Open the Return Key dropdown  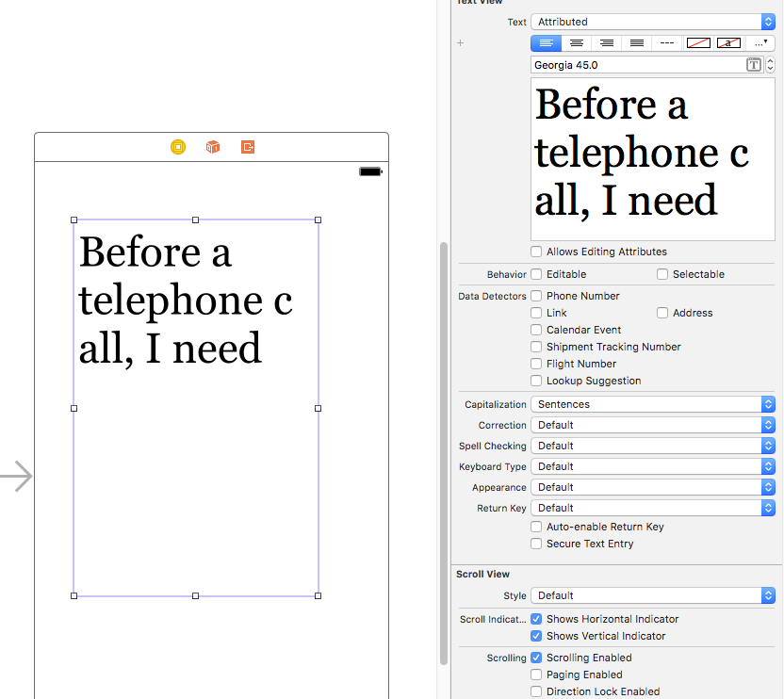click(653, 508)
